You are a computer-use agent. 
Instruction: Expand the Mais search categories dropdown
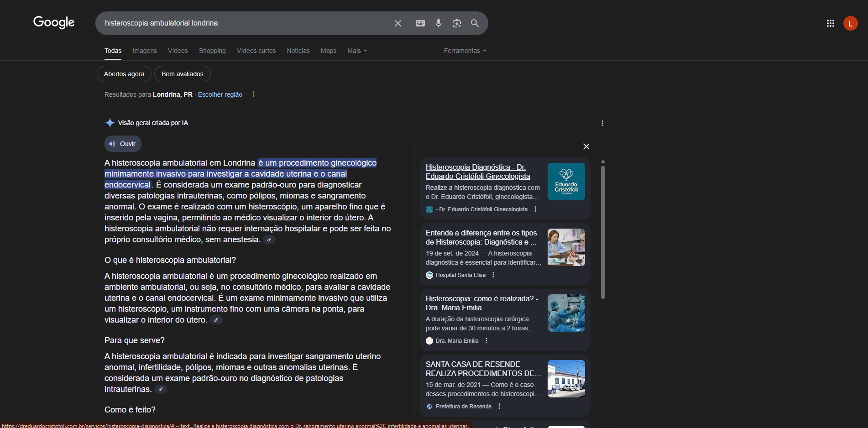[357, 51]
